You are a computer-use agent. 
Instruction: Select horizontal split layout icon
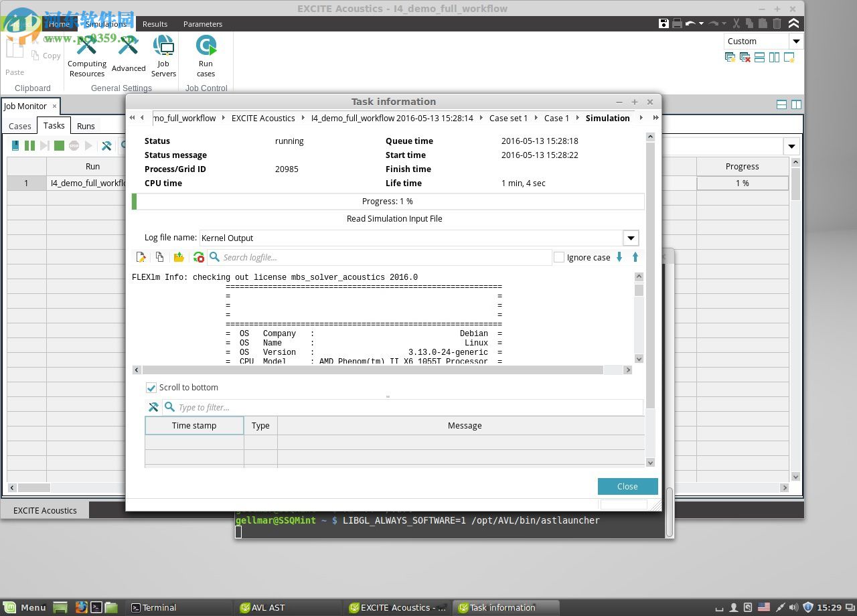(759, 58)
